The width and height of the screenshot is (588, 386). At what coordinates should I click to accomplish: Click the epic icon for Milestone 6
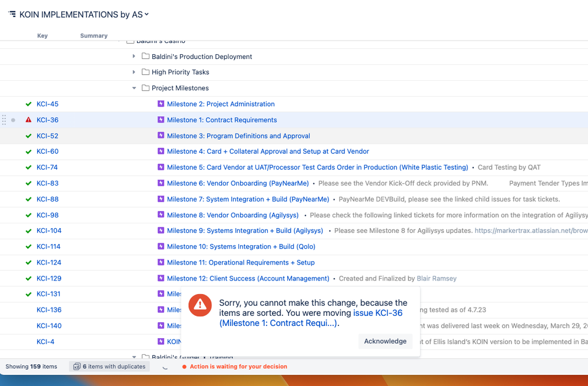[161, 183]
